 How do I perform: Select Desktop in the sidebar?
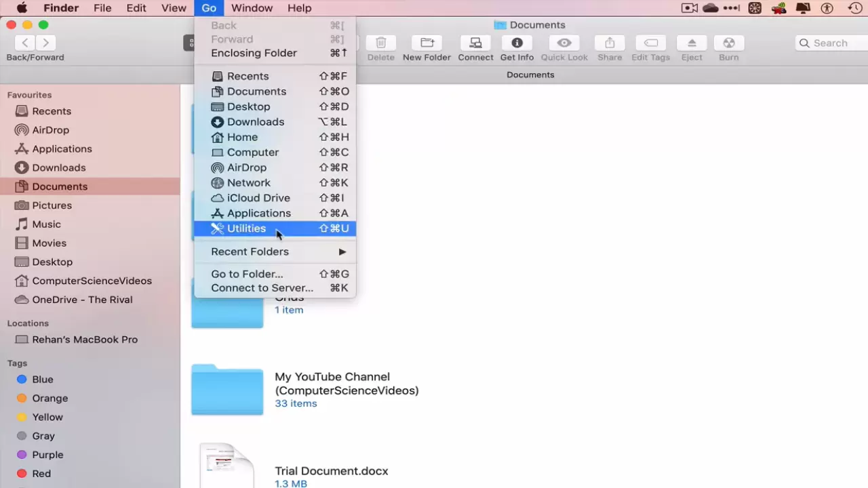[90, 262]
